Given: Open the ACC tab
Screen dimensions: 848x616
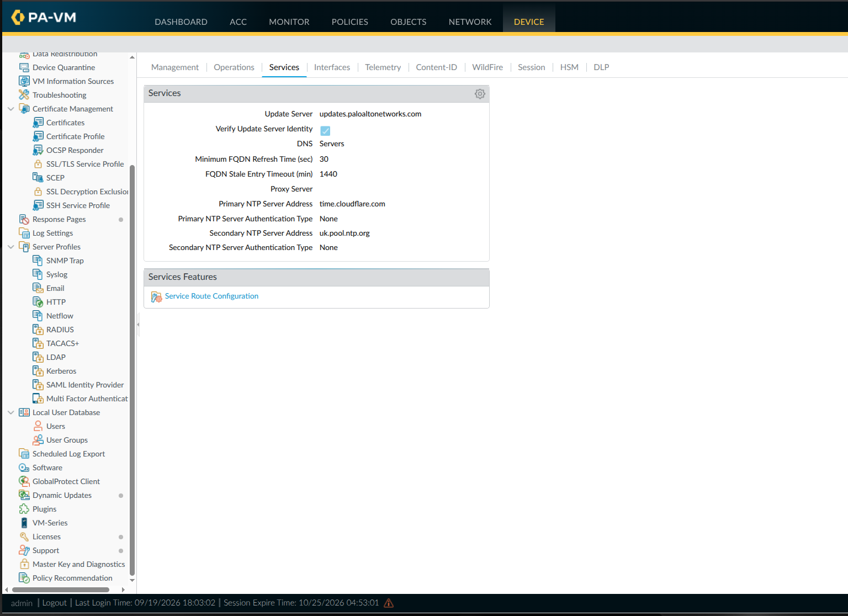Looking at the screenshot, I should click(238, 22).
